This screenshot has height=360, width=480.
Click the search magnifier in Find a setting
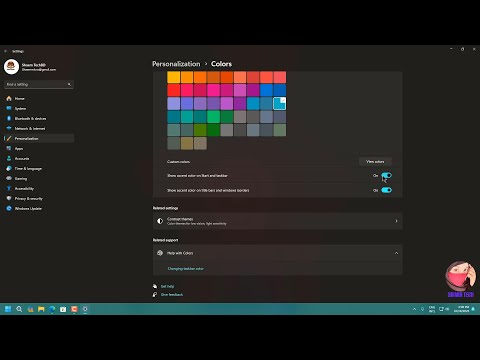point(69,84)
